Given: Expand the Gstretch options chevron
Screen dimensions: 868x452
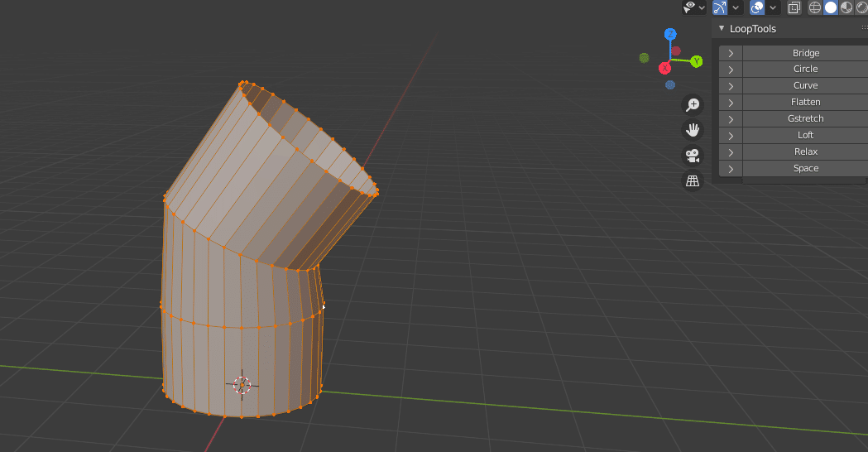Looking at the screenshot, I should tap(731, 119).
